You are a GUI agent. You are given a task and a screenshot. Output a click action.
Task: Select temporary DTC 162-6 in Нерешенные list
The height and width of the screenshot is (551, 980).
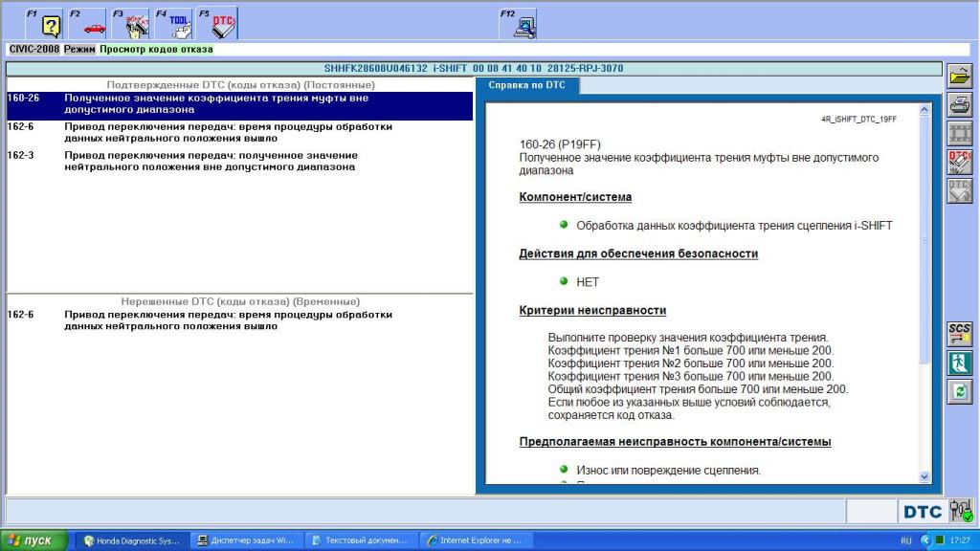(239, 320)
